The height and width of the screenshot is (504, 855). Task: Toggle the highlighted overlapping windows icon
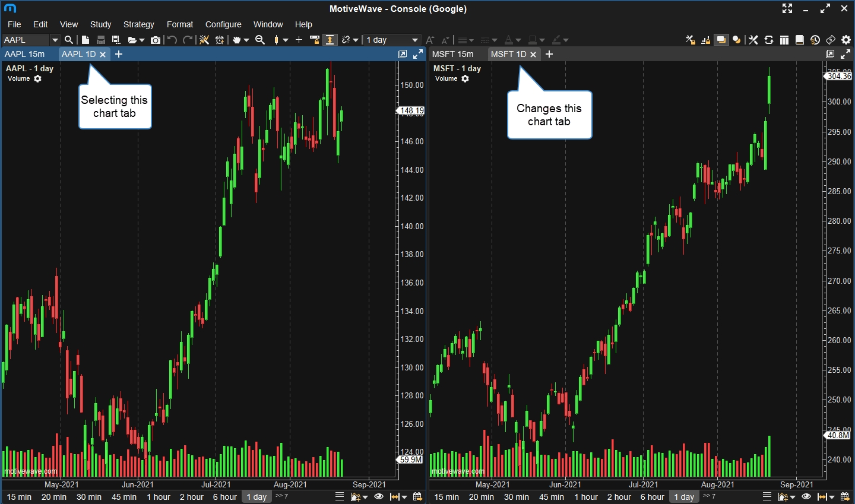721,40
